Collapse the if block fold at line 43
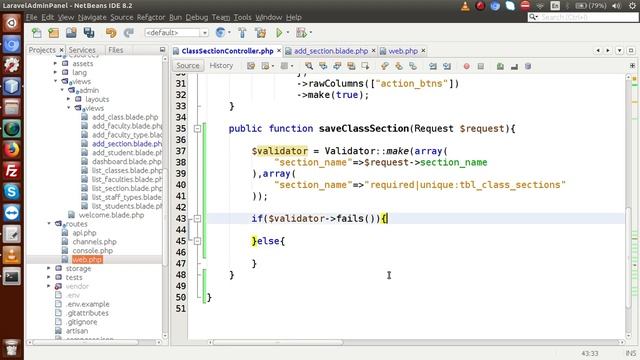 point(198,219)
